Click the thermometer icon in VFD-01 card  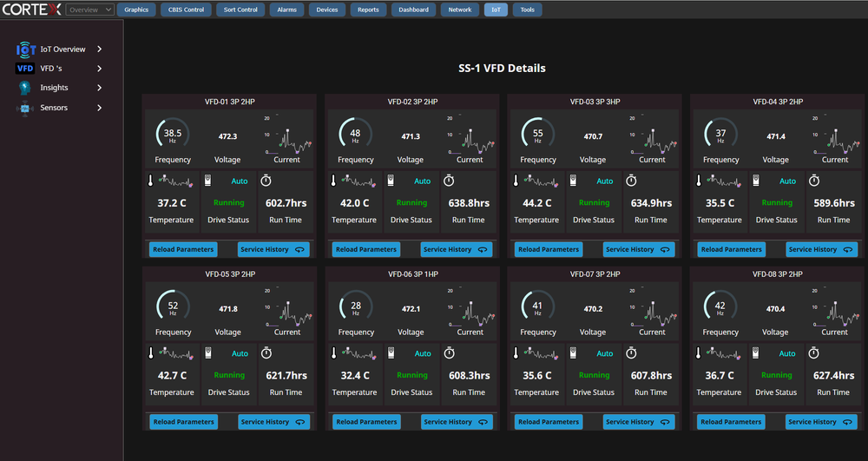(x=150, y=181)
